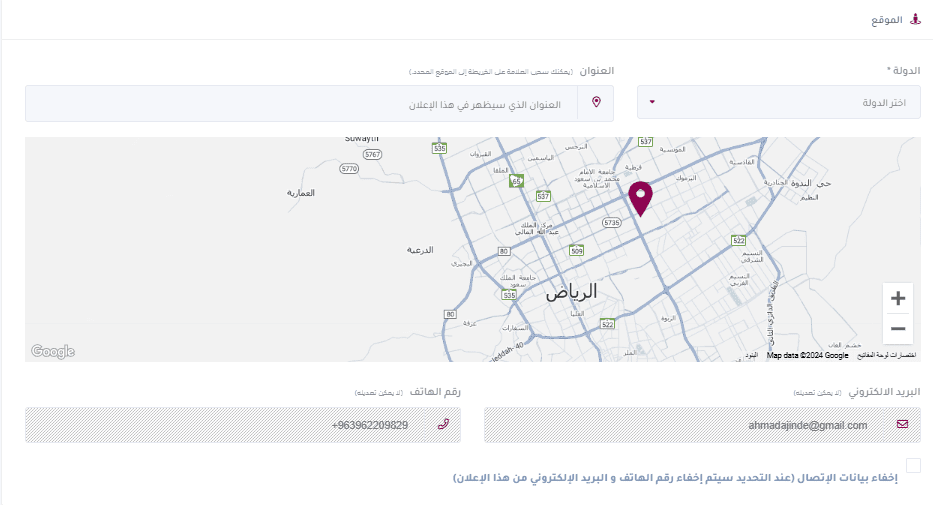Click the الموقع section icon
This screenshot has width=933, height=505.
point(916,20)
